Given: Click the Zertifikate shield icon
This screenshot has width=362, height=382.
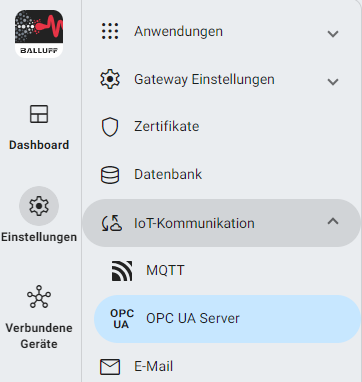Looking at the screenshot, I should (110, 127).
